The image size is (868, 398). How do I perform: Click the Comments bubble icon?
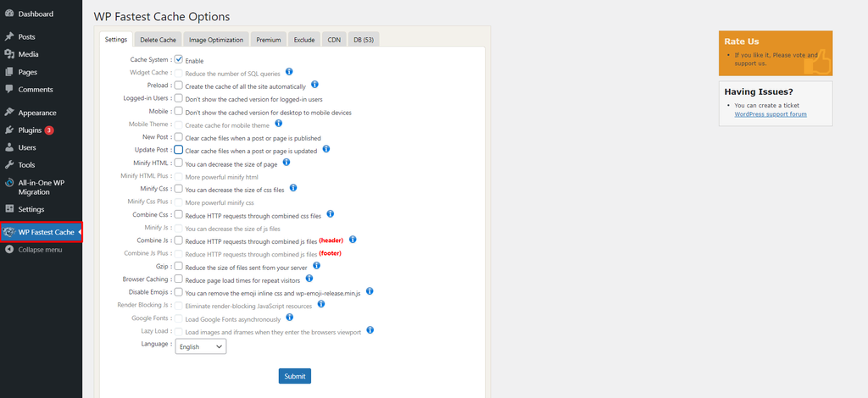click(x=8, y=89)
